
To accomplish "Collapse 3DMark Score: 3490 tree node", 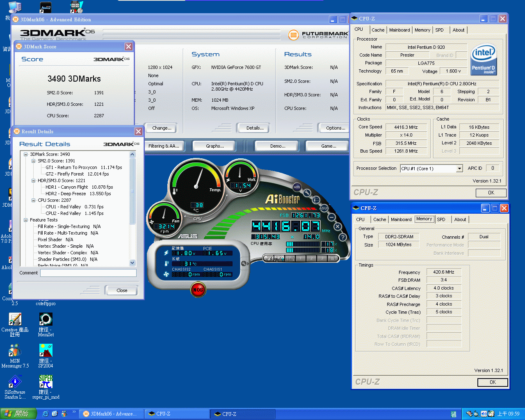I will [25, 154].
